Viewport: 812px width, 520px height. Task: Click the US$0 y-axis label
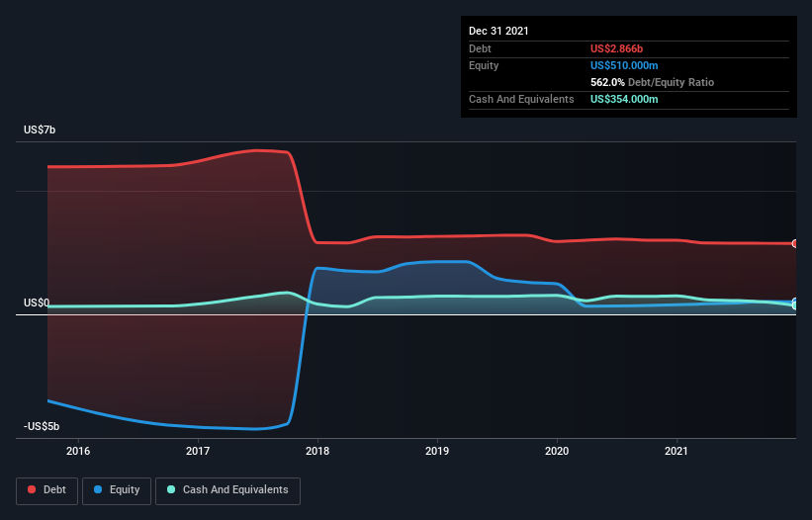tap(37, 303)
